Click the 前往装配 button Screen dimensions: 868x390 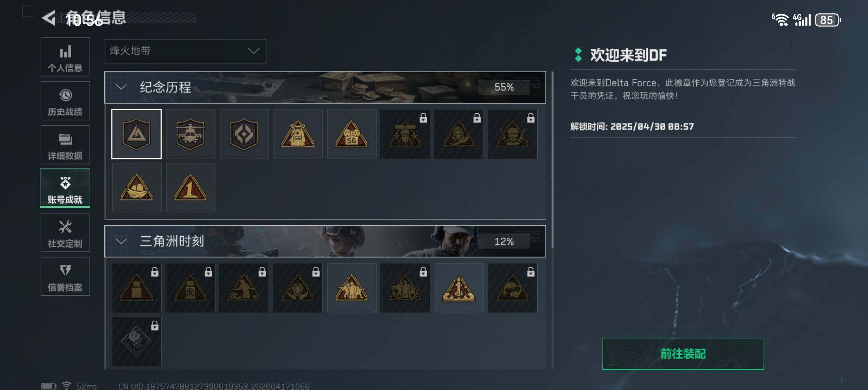click(x=683, y=354)
